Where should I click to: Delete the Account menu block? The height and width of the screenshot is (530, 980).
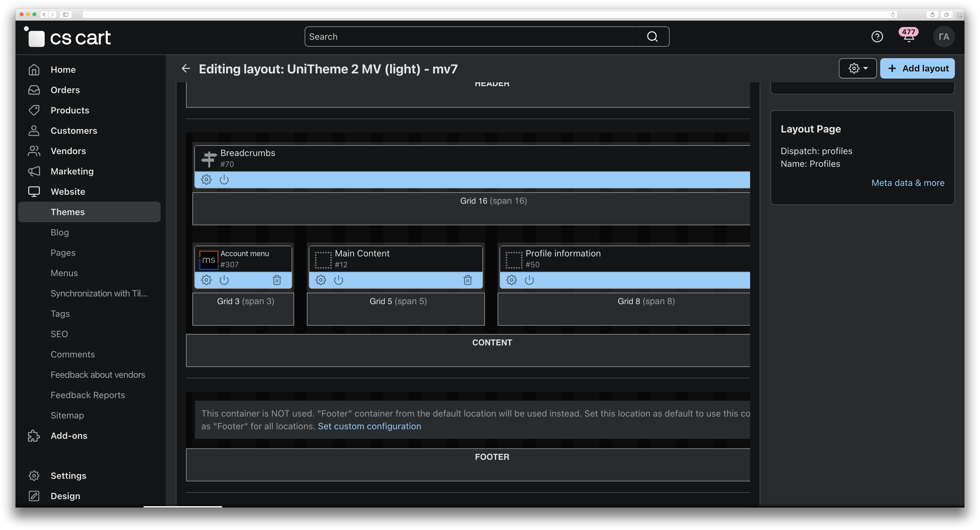click(x=277, y=280)
